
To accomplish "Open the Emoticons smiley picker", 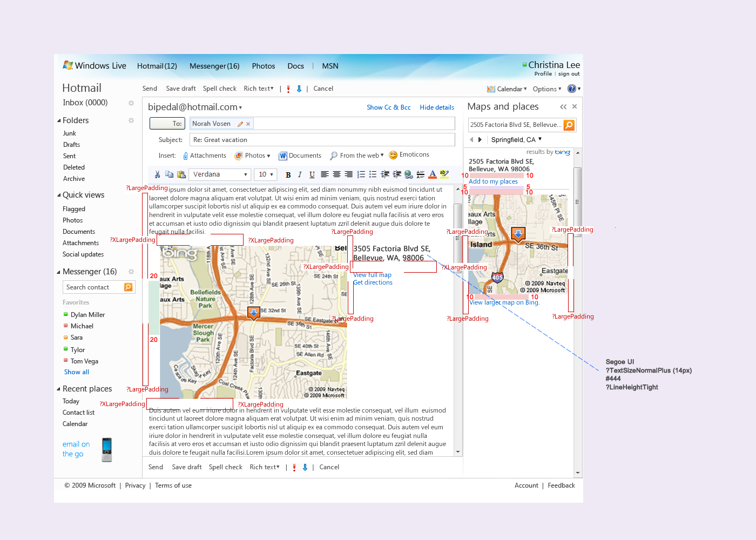I will coord(393,155).
